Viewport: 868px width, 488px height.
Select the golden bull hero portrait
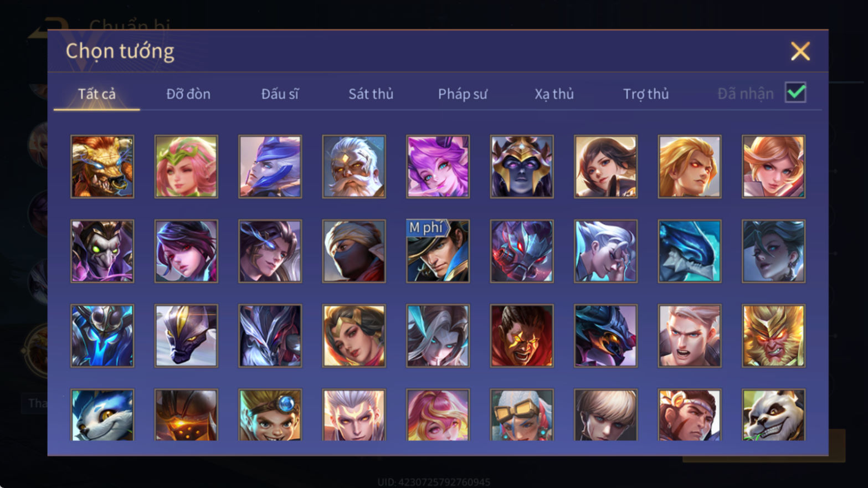[102, 167]
